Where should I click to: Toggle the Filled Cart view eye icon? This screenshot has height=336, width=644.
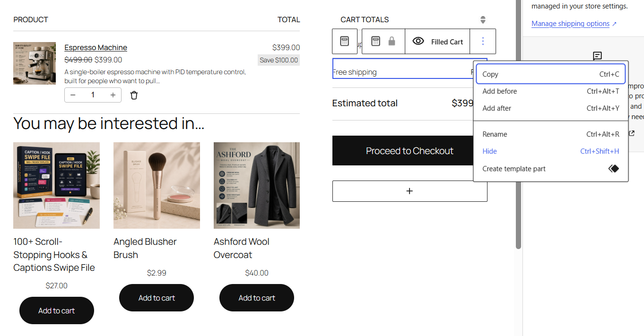pos(418,41)
